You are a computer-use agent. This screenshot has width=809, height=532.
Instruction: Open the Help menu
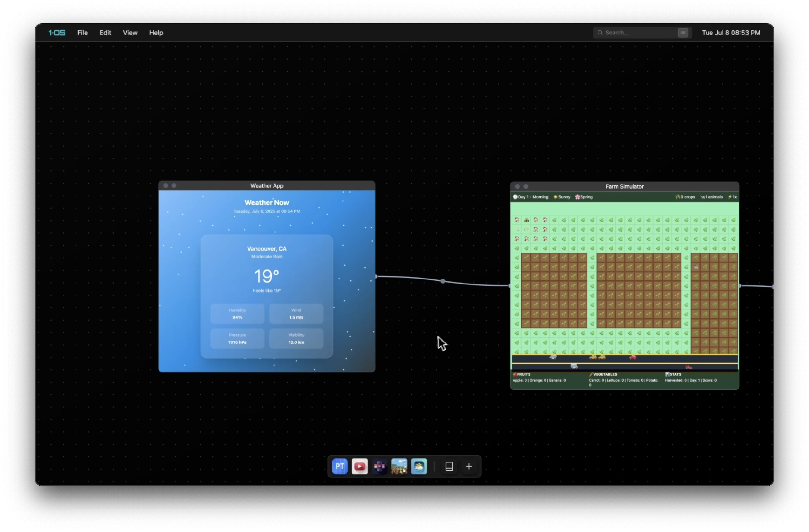[x=156, y=33]
